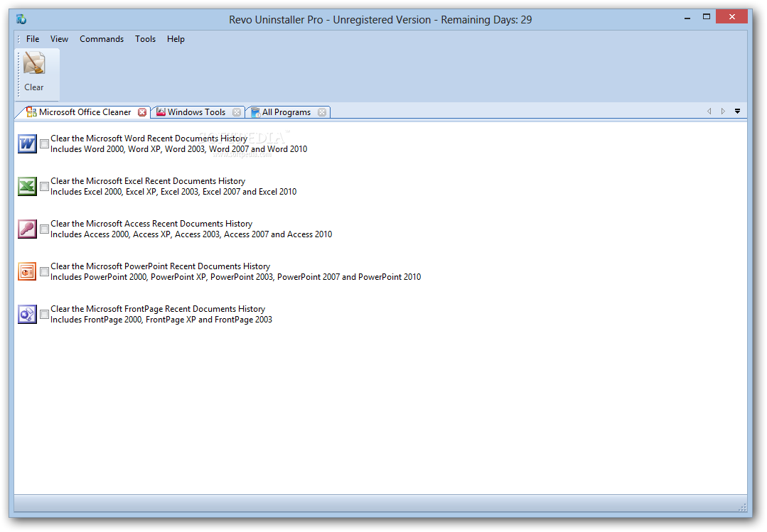Maximize the Revo Uninstaller Pro window
Viewport: 767px width, 532px height.
[706, 16]
